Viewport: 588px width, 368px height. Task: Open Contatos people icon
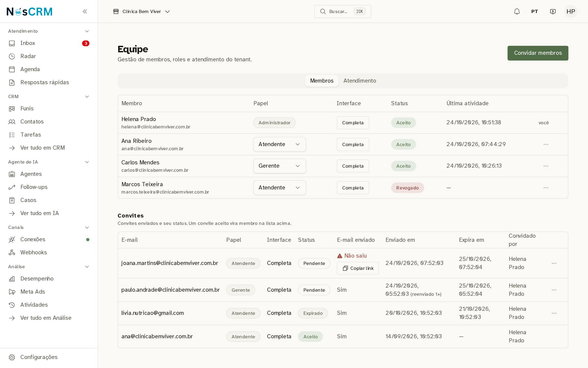[x=12, y=122]
